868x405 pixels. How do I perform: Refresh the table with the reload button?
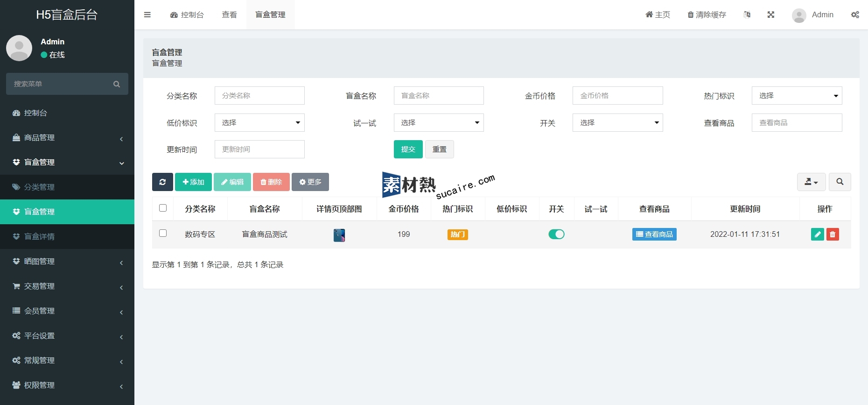(x=162, y=182)
